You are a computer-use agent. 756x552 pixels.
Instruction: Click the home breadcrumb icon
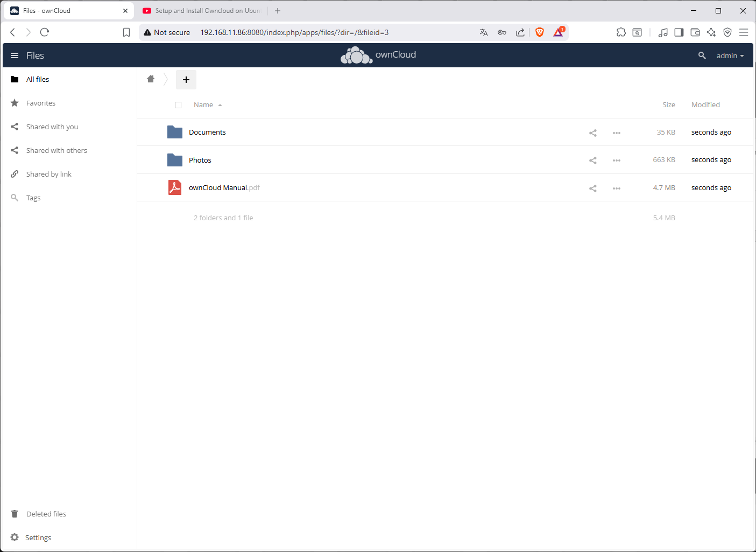point(151,79)
